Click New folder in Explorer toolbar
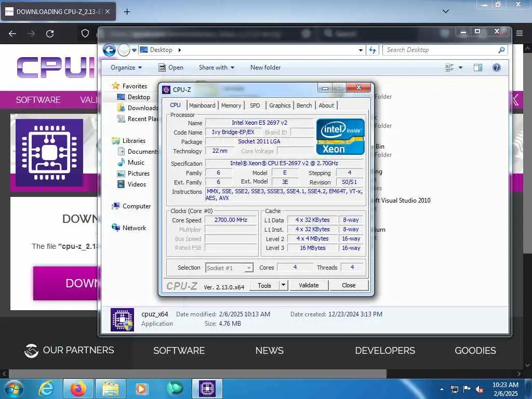This screenshot has width=532, height=399. pyautogui.click(x=265, y=68)
